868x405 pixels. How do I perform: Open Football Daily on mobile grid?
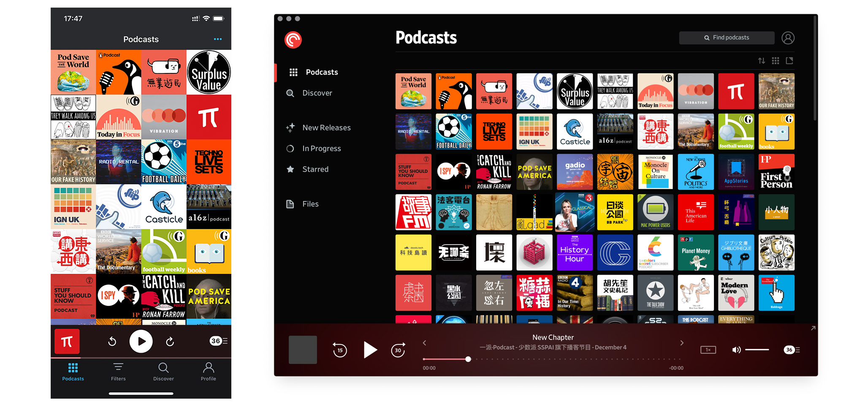point(164,162)
